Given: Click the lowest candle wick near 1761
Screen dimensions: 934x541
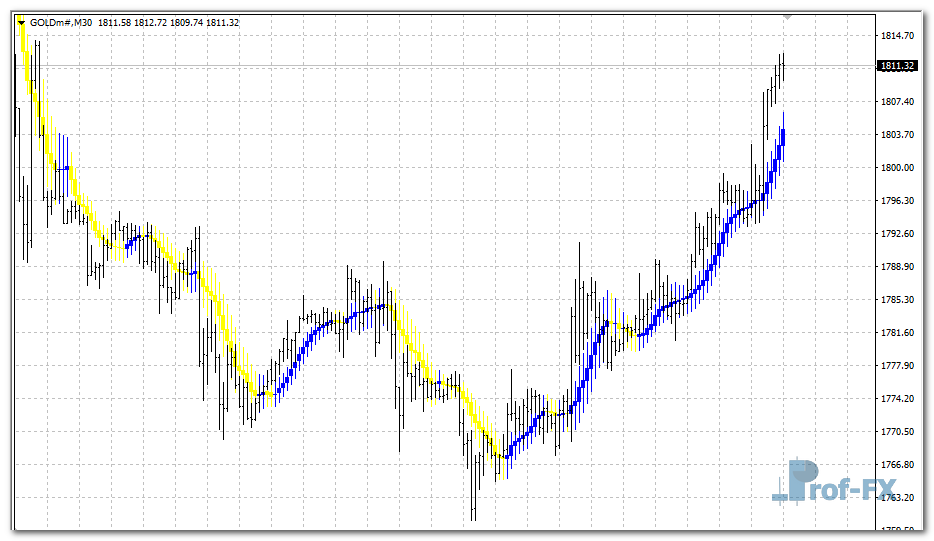Looking at the screenshot, I should (x=473, y=510).
